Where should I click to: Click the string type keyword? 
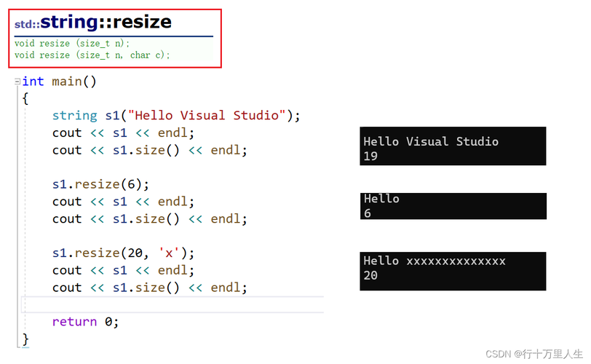(x=75, y=115)
